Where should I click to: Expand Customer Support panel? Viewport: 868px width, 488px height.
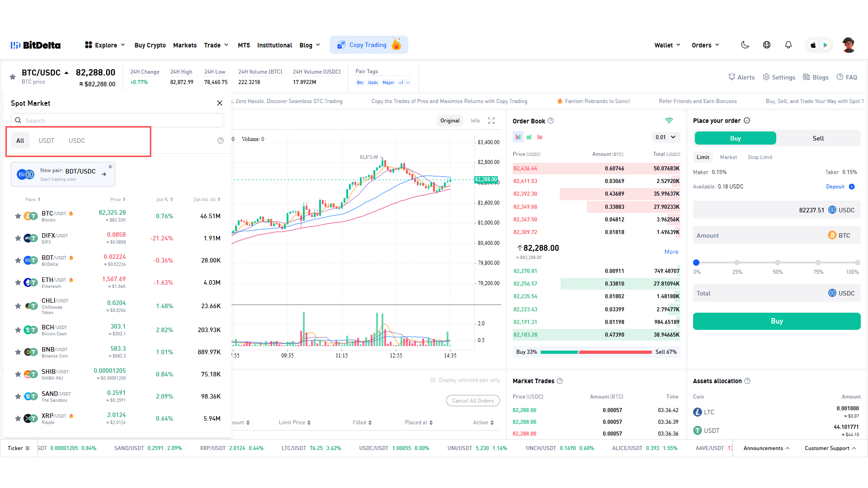click(830, 448)
